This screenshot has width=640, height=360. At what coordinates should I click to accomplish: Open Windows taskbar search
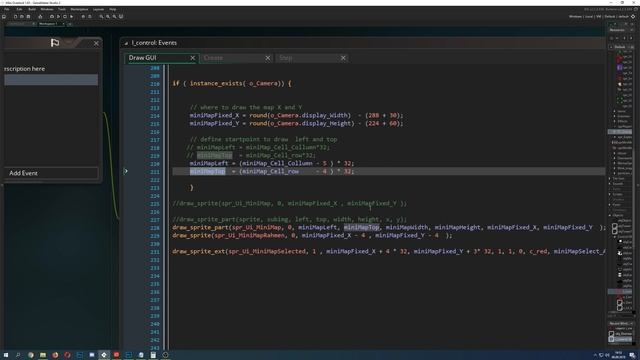[x=18, y=355]
